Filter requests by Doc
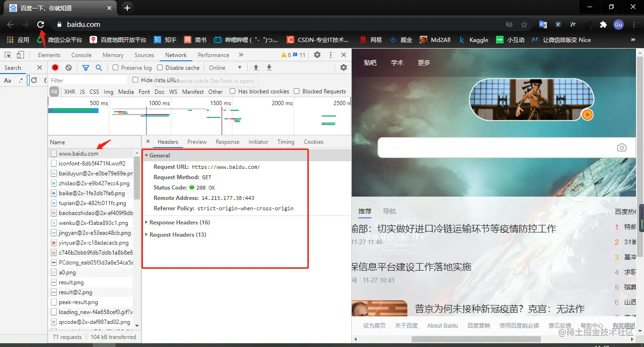 [x=159, y=91]
